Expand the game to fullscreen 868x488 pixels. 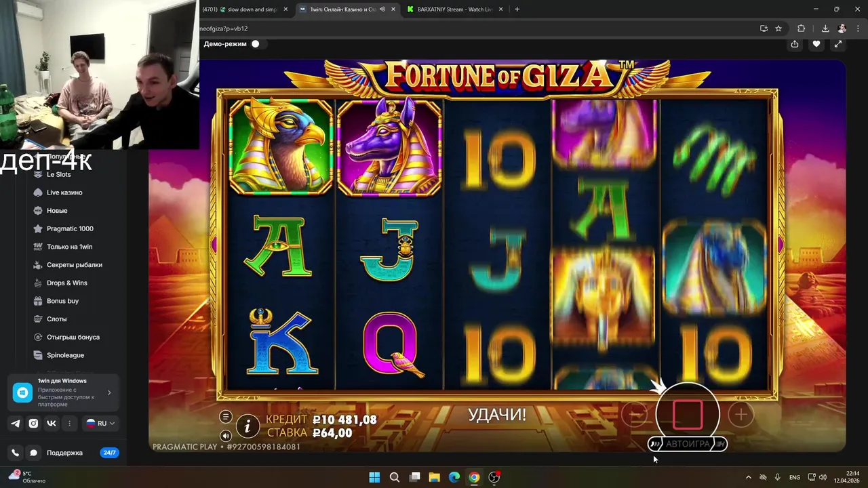tap(838, 44)
